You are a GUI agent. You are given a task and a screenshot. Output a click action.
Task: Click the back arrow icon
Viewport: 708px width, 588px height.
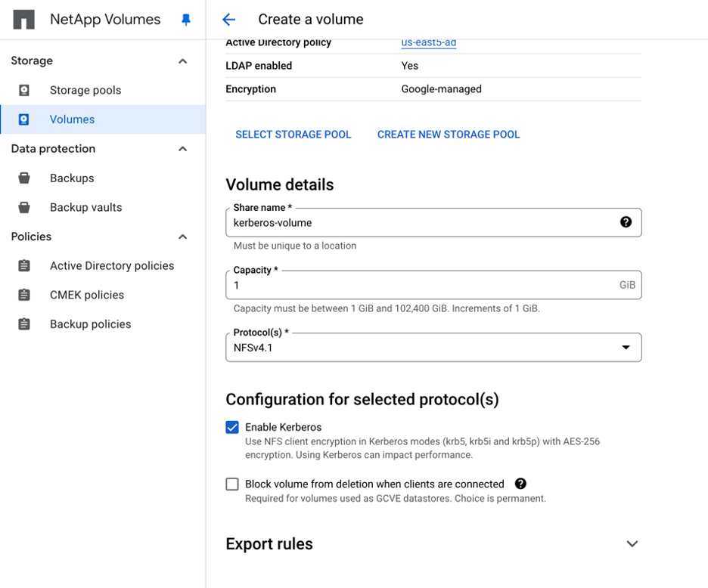coord(229,20)
